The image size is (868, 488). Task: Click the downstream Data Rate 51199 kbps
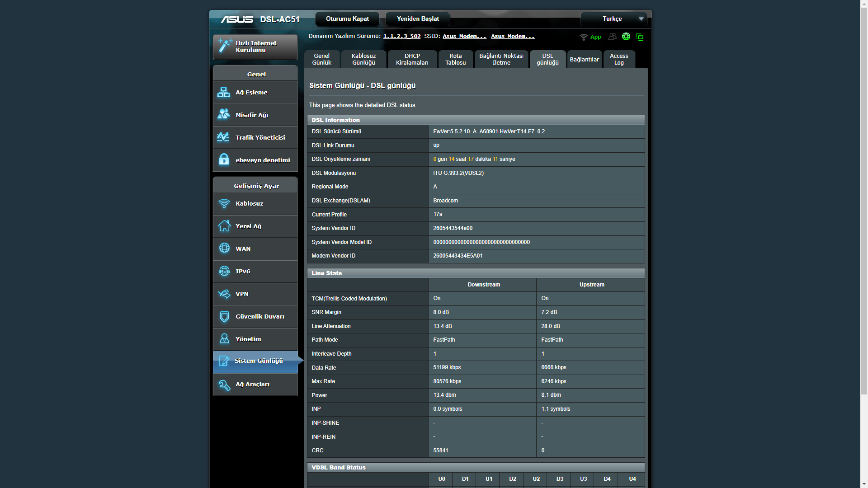pos(447,367)
